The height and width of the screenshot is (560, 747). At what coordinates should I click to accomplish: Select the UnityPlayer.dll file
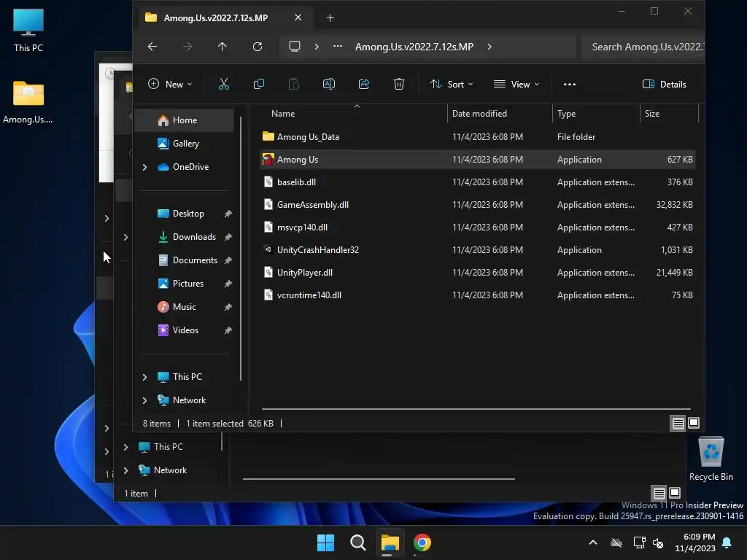477,273
